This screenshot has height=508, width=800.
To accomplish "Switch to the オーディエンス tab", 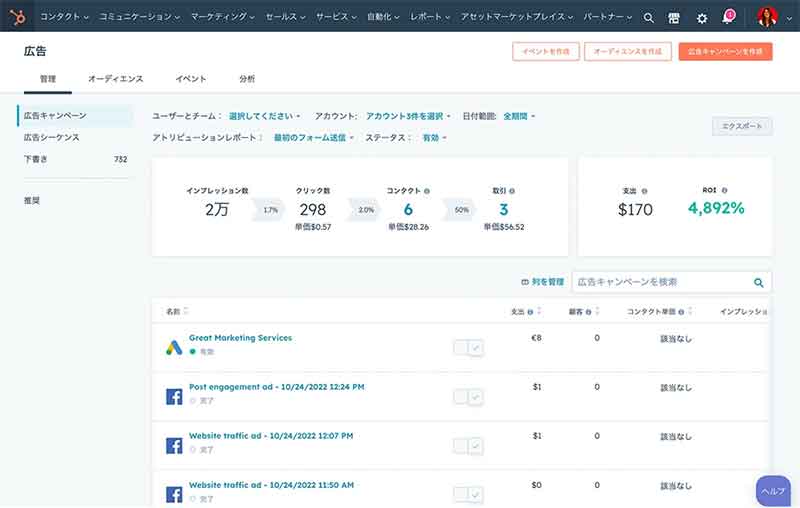I will point(115,79).
